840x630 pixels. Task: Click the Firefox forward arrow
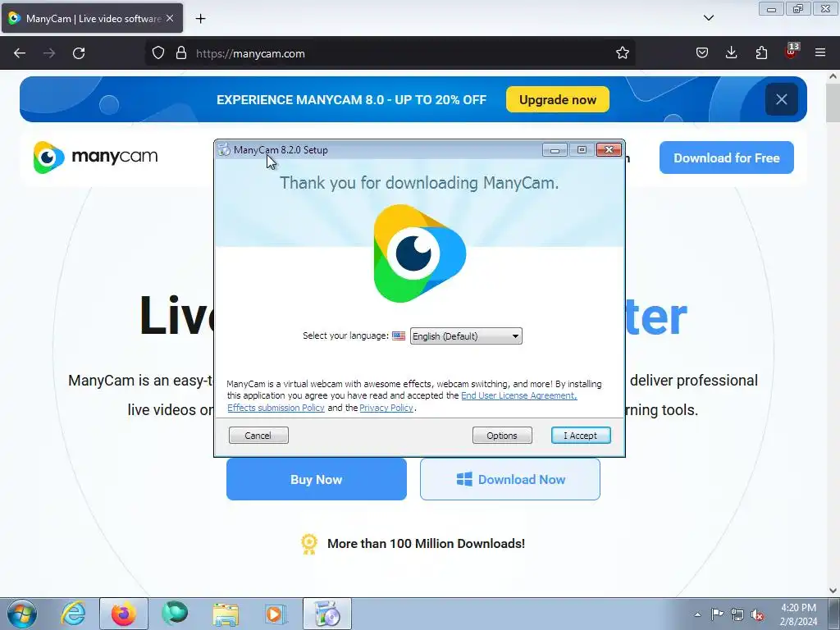(49, 53)
